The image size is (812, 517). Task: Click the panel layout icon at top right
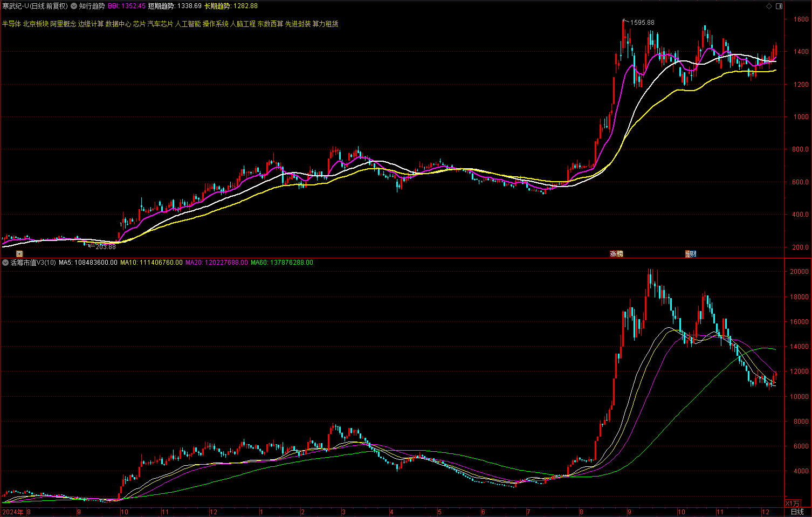pos(779,6)
